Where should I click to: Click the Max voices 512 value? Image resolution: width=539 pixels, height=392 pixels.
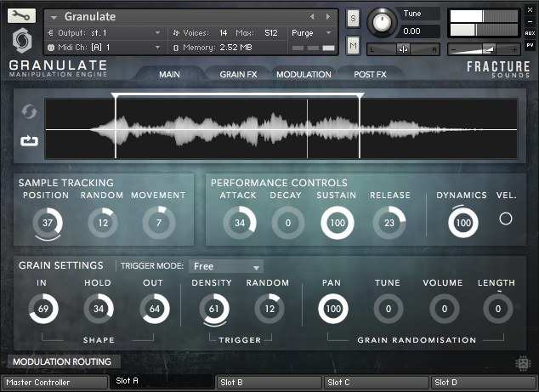pos(271,33)
